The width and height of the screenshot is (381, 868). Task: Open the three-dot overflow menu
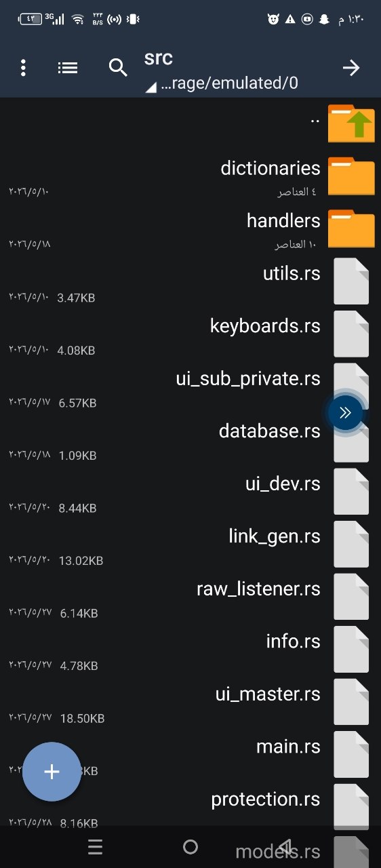coord(23,68)
